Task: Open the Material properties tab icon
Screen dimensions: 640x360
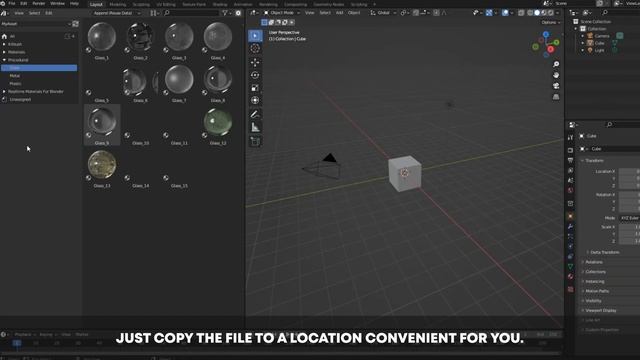Action: 570,277
